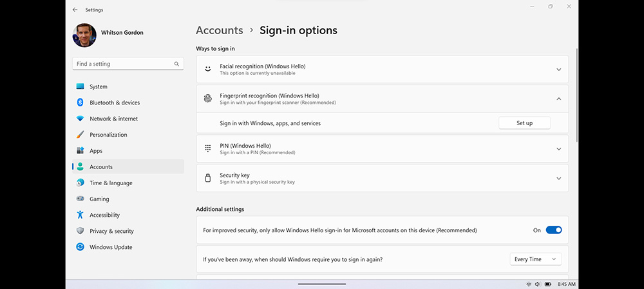The height and width of the screenshot is (289, 644).
Task: Open the Every Time sign-in dropdown
Action: click(x=536, y=259)
